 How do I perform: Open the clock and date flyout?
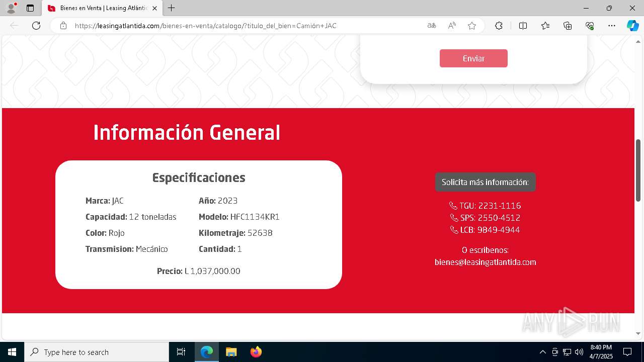point(601,352)
